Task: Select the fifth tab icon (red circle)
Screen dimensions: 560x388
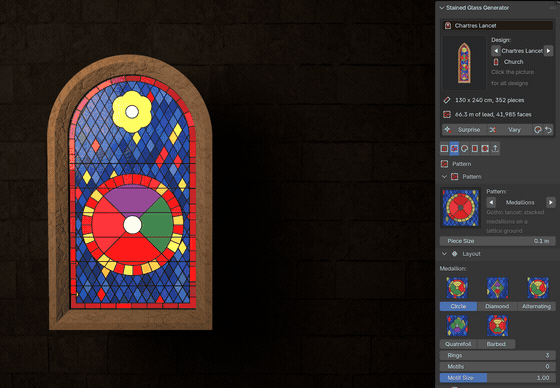Action: [x=485, y=149]
